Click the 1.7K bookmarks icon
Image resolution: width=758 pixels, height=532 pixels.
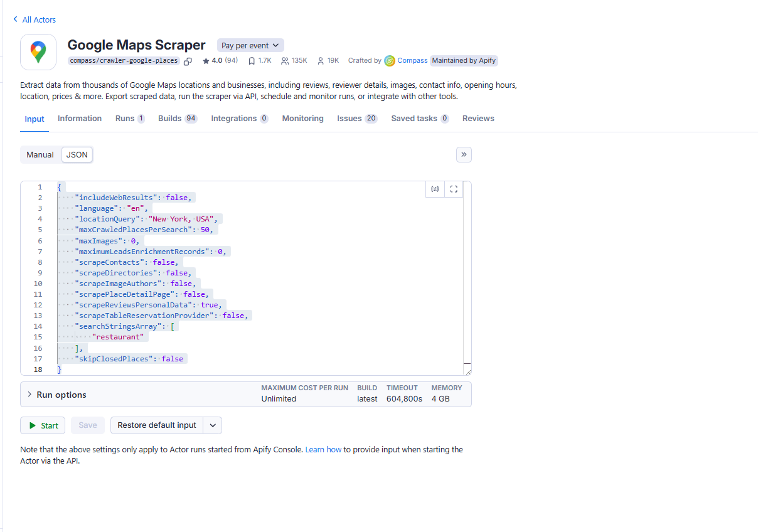pos(252,61)
